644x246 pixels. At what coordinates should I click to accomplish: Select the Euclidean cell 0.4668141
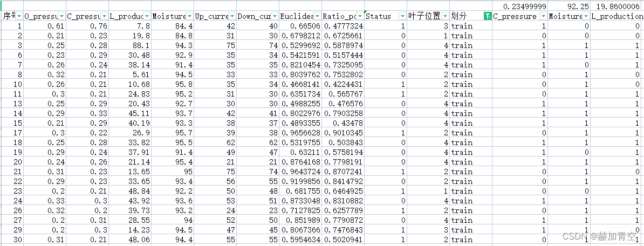[x=300, y=84]
